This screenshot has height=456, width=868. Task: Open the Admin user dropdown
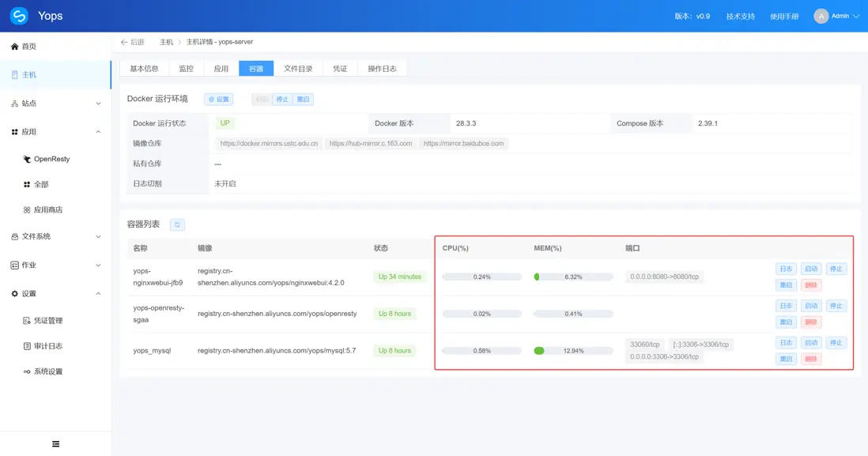coord(836,16)
